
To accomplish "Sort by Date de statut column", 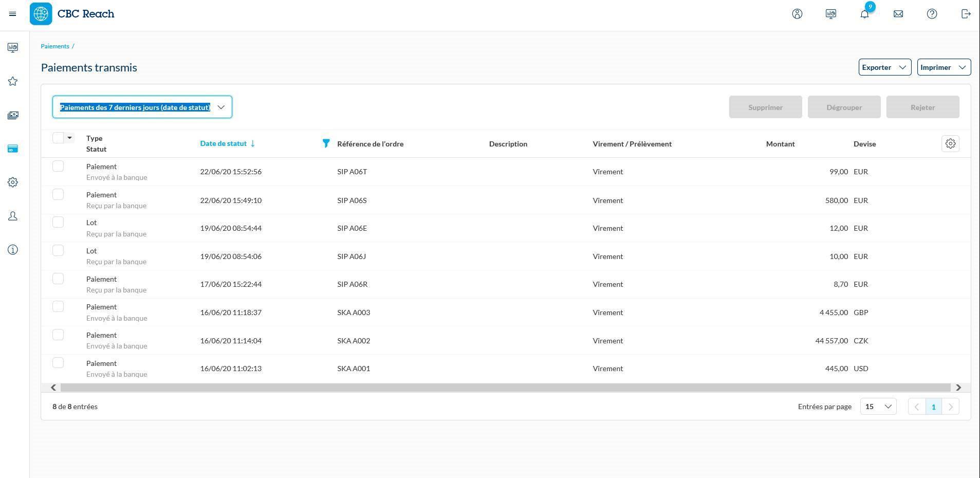I will tap(224, 143).
